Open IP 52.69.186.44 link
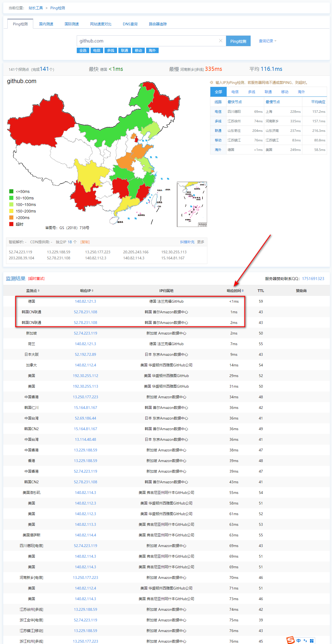This screenshot has height=644, width=332. pyautogui.click(x=85, y=418)
